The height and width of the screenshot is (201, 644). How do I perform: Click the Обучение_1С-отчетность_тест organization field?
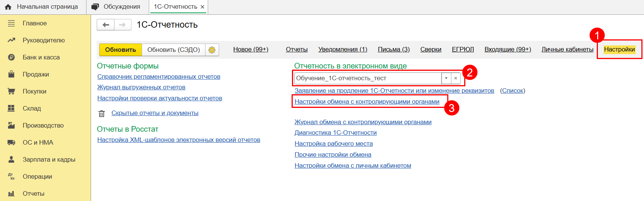click(366, 78)
